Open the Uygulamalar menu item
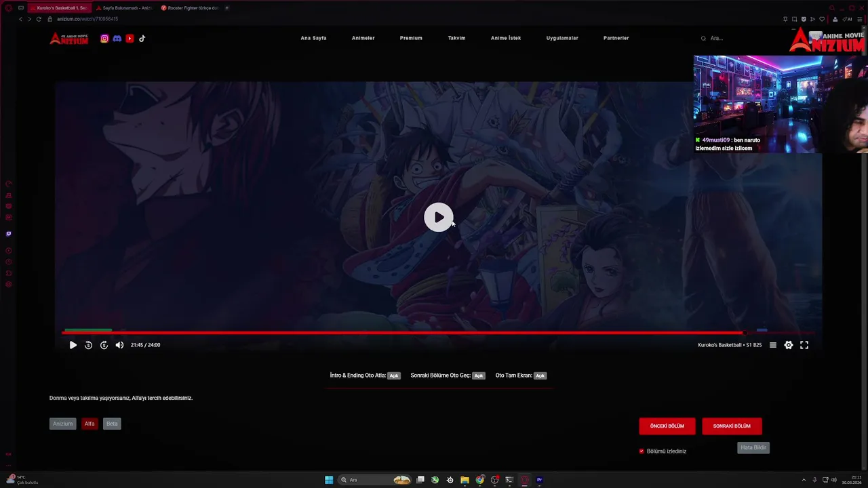This screenshot has height=488, width=868. tap(562, 38)
